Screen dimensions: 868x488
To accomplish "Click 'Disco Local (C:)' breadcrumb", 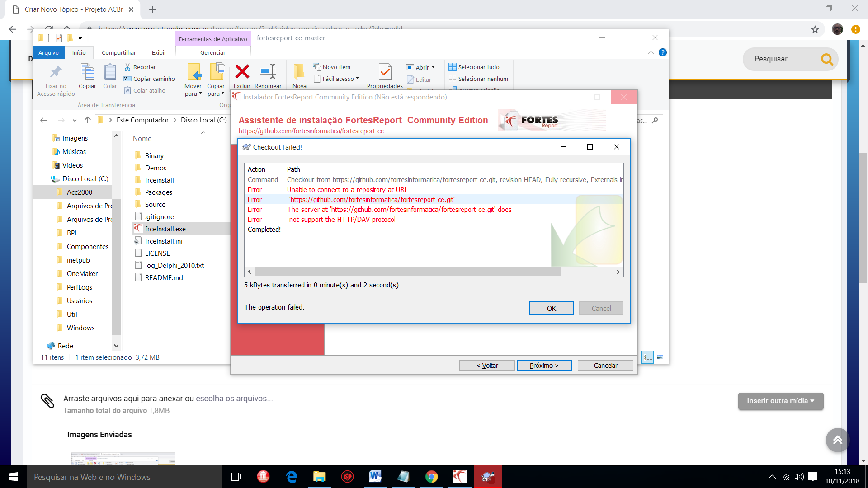I will [204, 120].
